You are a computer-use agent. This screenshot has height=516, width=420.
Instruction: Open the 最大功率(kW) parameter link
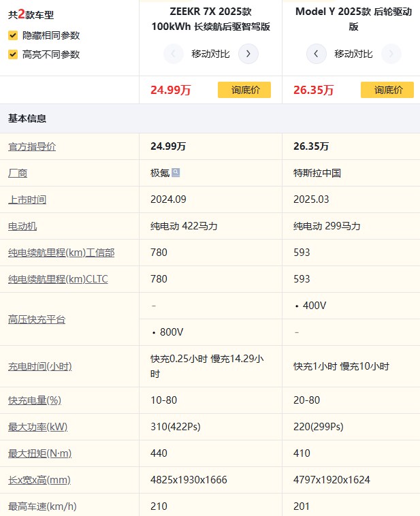point(38,427)
